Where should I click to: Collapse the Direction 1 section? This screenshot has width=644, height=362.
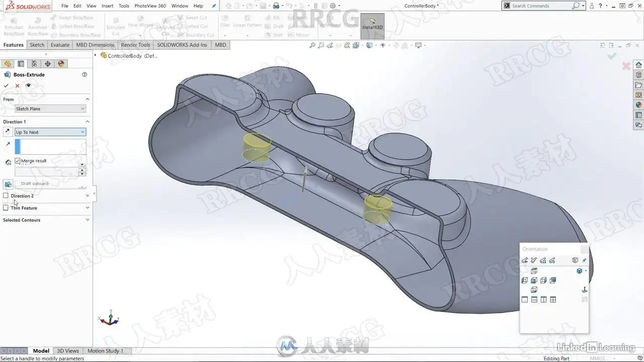(x=88, y=122)
